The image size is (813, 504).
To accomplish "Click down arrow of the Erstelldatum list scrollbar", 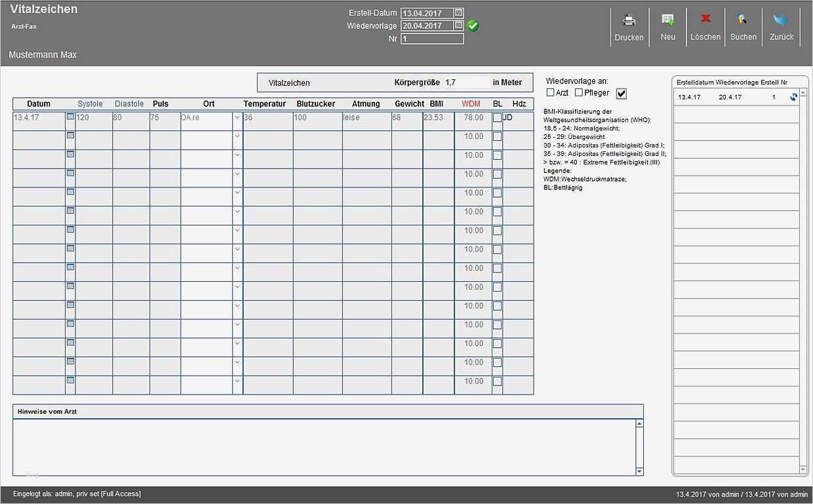I will click(804, 470).
